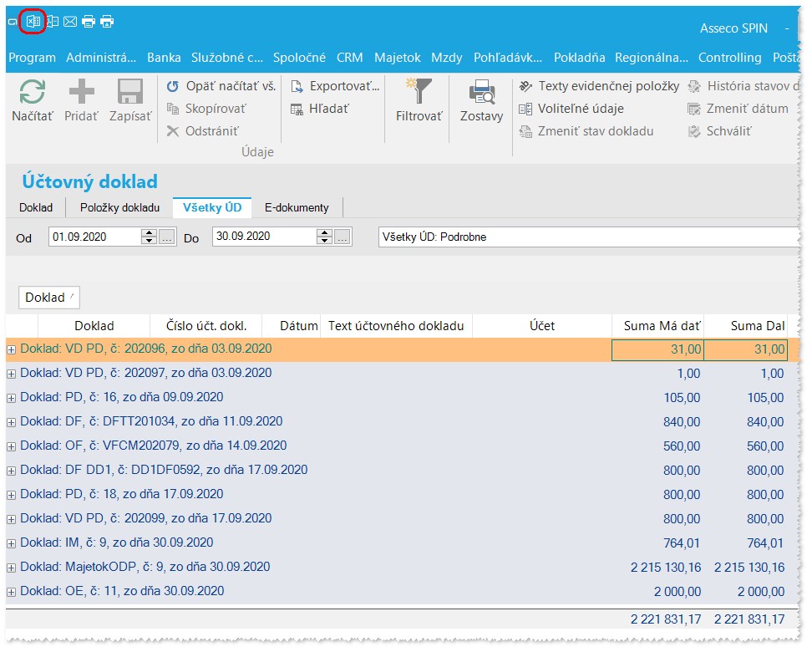
Task: Expand the Doklad OF č. VFCM202079 row
Action: click(11, 446)
